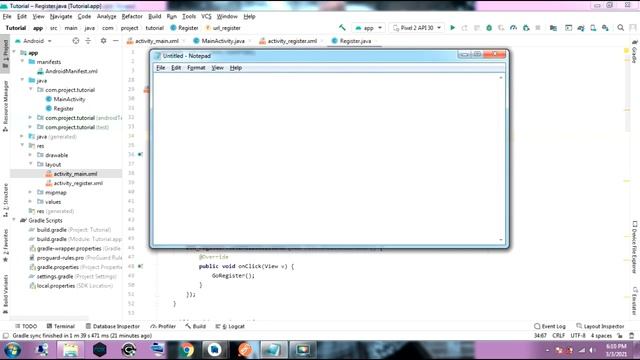Expand the values folder arrow
The width and height of the screenshot is (640, 360).
(x=30, y=201)
